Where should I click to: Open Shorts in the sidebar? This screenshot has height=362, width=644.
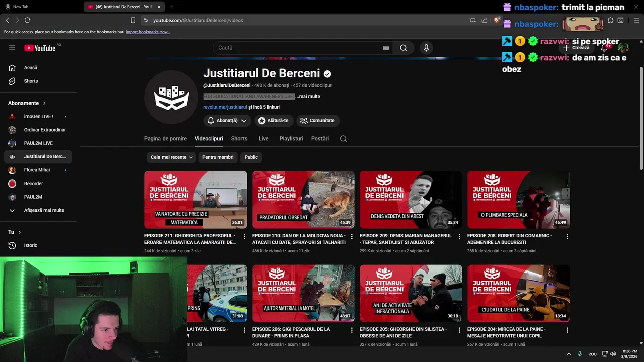[x=38, y=81]
